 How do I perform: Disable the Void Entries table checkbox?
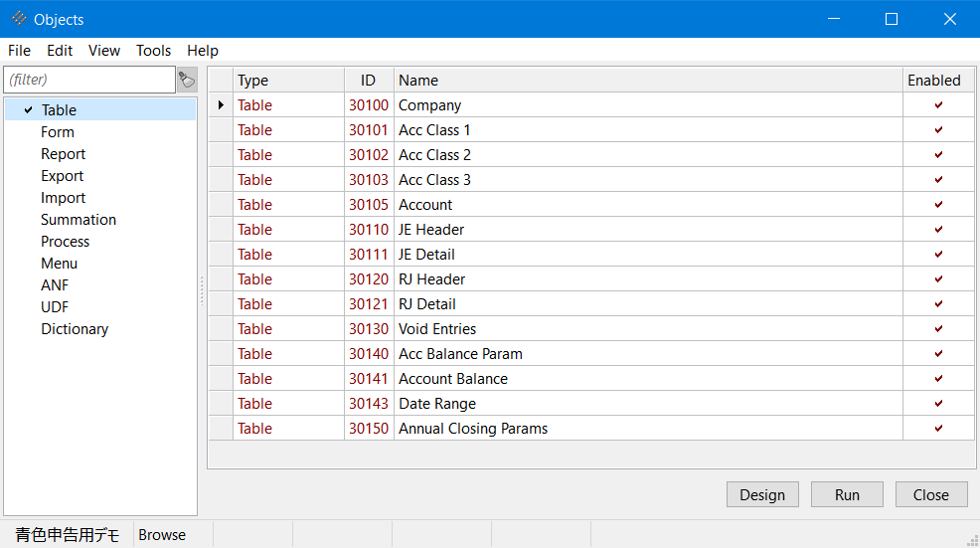point(938,329)
